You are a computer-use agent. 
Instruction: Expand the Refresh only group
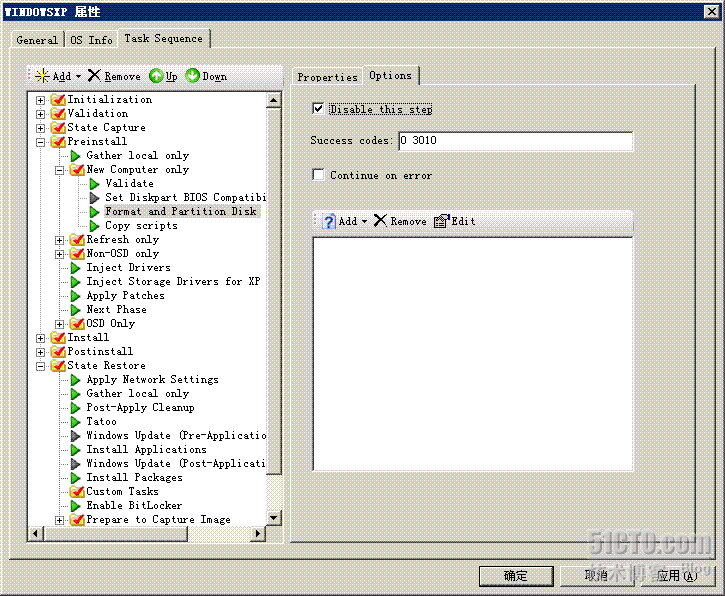[x=60, y=240]
